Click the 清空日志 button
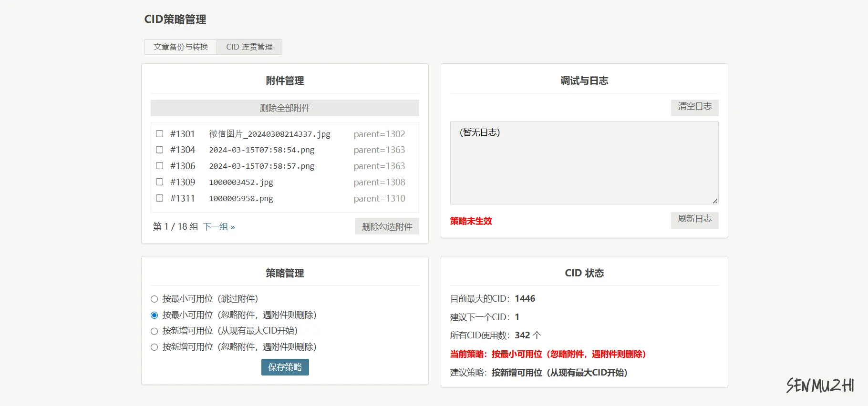The height and width of the screenshot is (406, 868). coord(694,106)
